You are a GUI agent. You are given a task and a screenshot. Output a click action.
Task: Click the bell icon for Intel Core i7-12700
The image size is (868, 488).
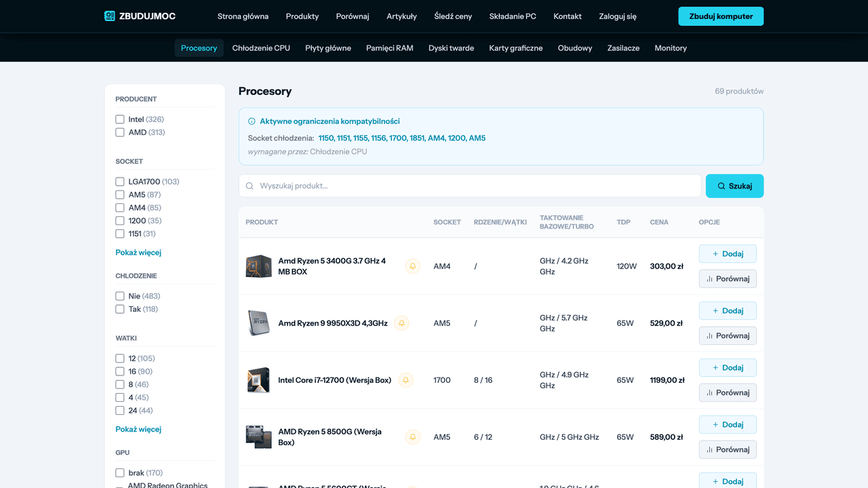pos(406,380)
